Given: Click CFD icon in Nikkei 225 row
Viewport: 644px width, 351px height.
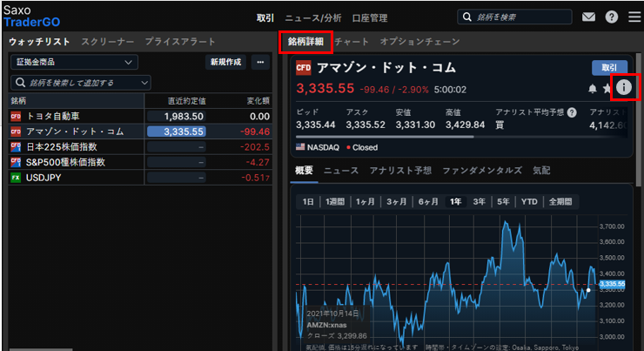Looking at the screenshot, I should [16, 146].
